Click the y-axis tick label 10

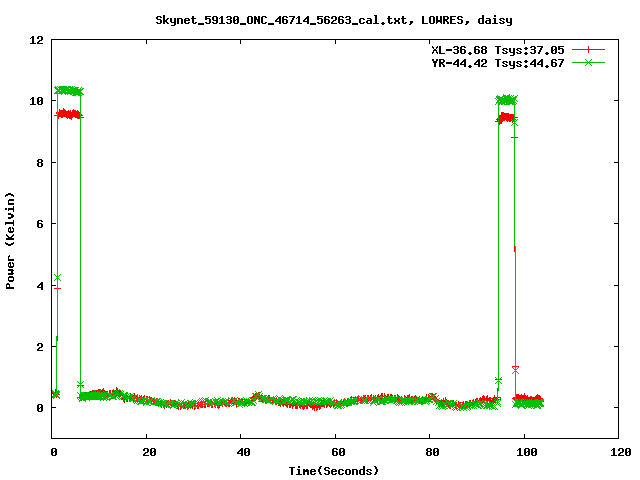tap(36, 101)
